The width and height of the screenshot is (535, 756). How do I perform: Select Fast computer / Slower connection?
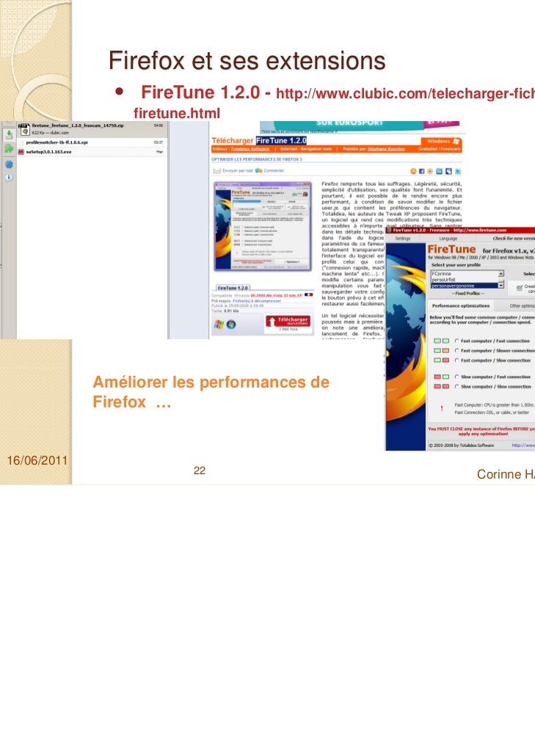[x=495, y=351]
